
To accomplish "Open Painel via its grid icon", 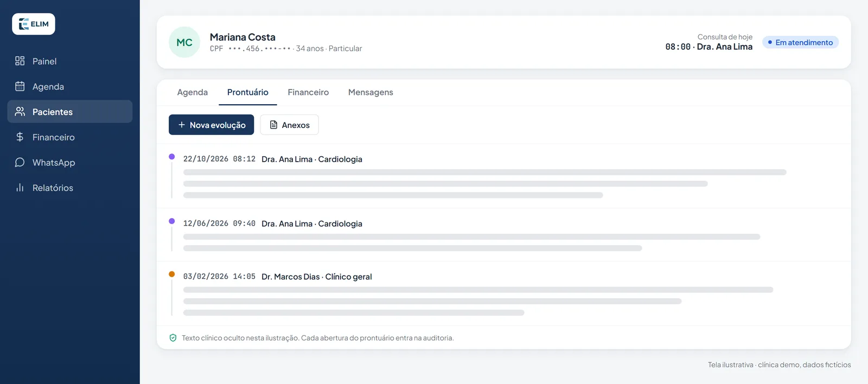I will 20,61.
